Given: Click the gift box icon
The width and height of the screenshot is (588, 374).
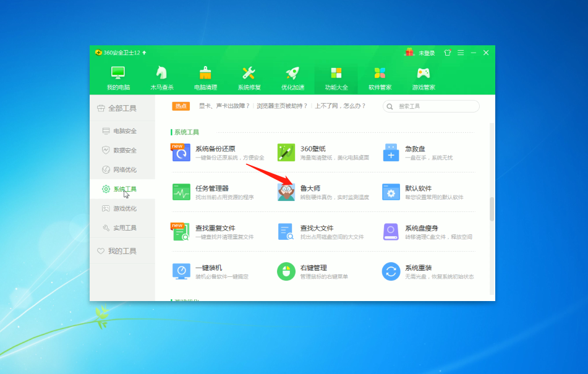Looking at the screenshot, I should [x=409, y=53].
